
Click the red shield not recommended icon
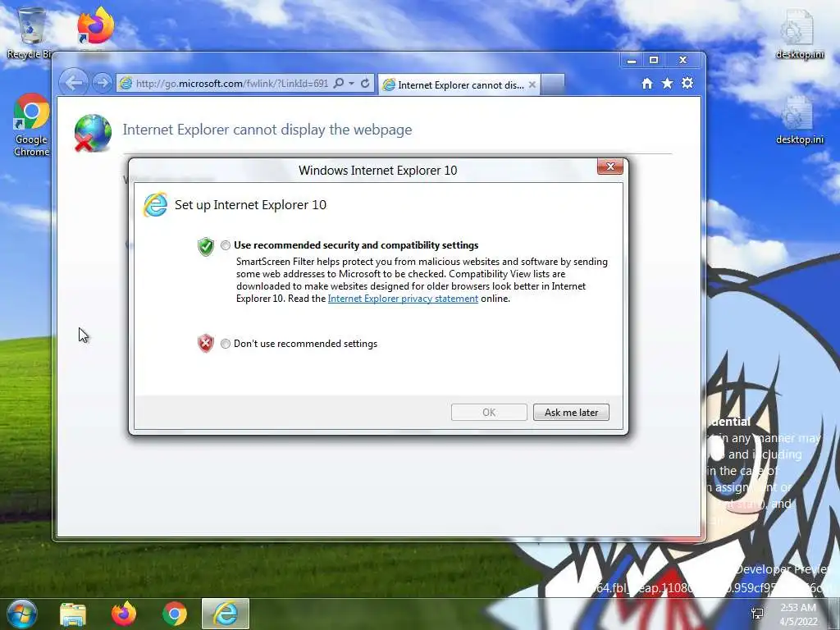(206, 344)
